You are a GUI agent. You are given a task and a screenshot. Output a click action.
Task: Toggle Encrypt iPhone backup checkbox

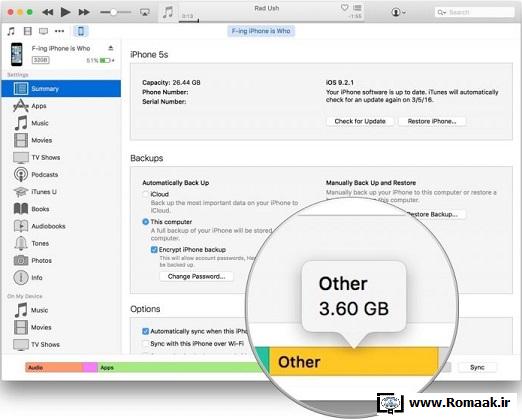click(154, 250)
